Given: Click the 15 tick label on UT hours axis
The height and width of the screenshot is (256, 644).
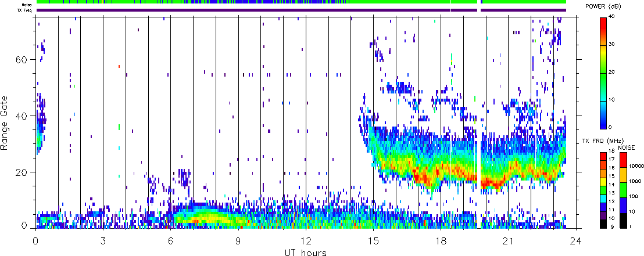Looking at the screenshot, I should click(x=373, y=241).
